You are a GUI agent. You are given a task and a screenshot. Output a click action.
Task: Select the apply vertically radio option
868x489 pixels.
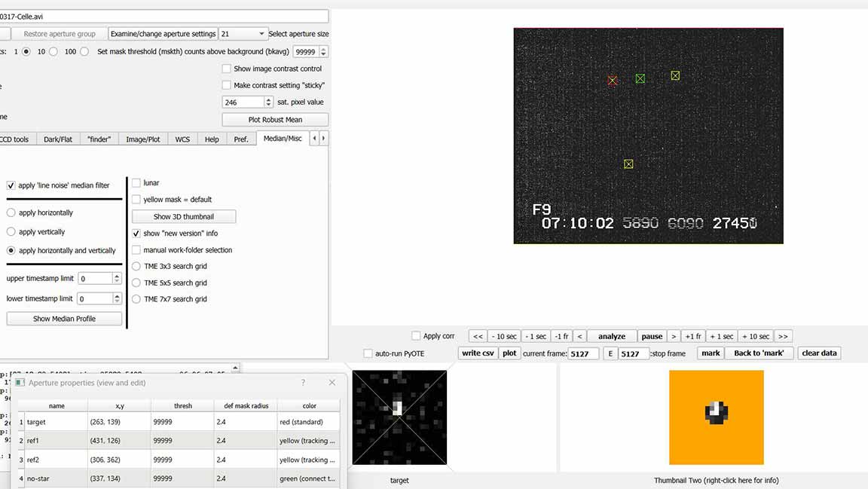[11, 232]
